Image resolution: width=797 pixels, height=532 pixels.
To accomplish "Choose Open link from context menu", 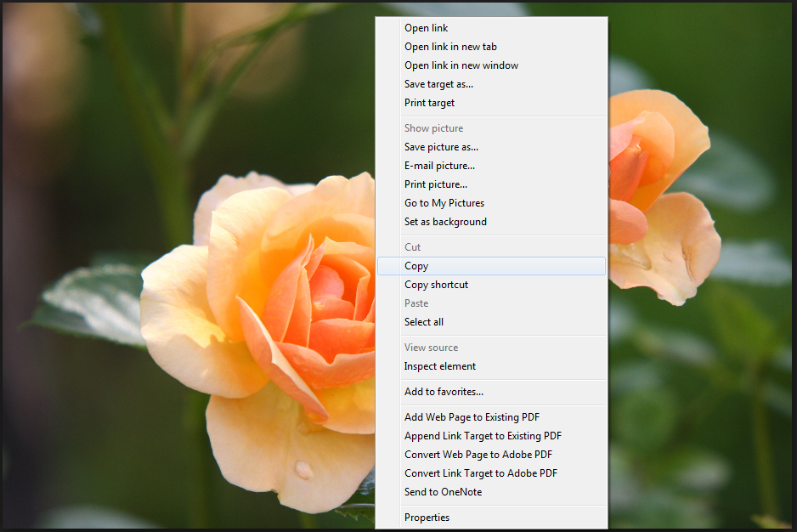I will click(x=491, y=28).
